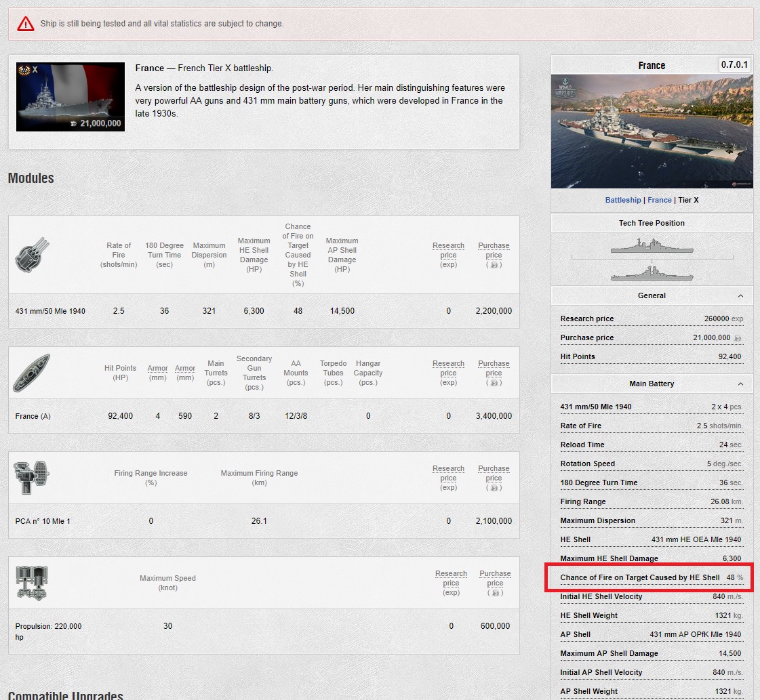Click the lower ship silhouette in Tech Tree Position
Viewport: 760px width, 700px height.
[x=652, y=273]
